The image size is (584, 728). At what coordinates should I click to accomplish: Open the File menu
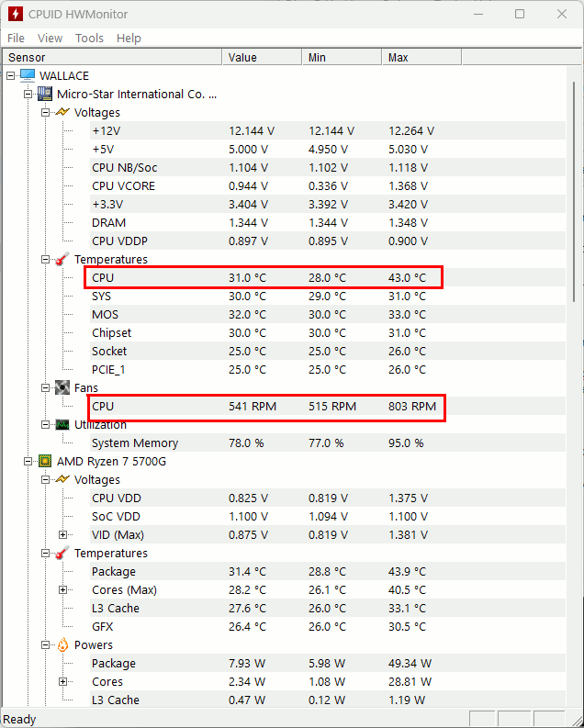point(16,38)
